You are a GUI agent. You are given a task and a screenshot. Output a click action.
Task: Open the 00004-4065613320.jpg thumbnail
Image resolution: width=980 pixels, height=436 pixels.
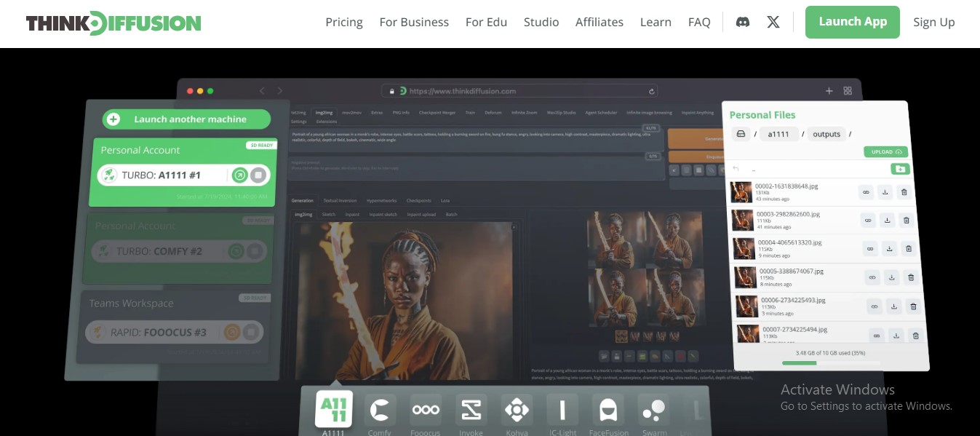744,249
